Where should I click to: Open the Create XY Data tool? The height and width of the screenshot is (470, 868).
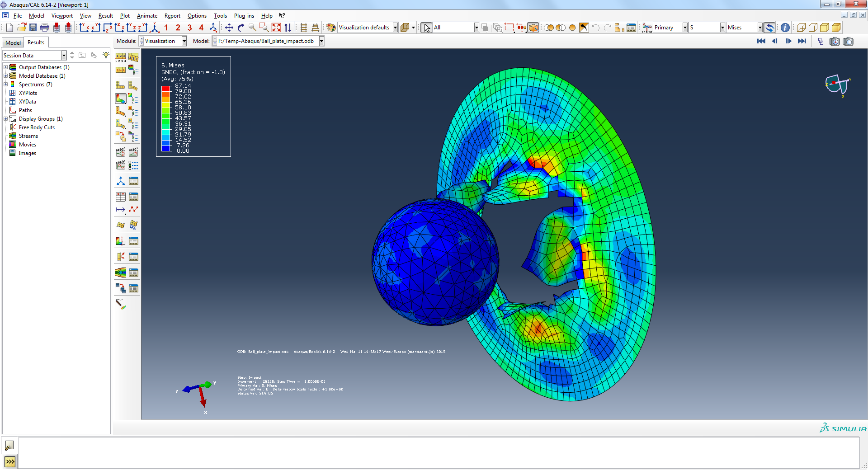point(120,197)
